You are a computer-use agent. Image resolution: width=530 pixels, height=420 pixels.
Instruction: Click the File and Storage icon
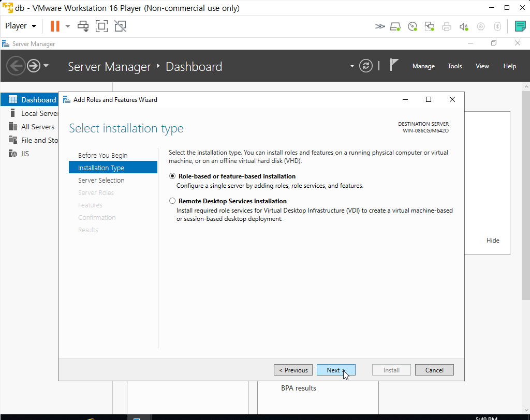pyautogui.click(x=13, y=140)
